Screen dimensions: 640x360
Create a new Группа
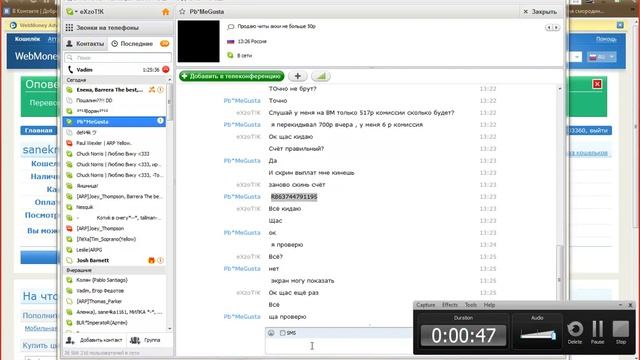145,340
